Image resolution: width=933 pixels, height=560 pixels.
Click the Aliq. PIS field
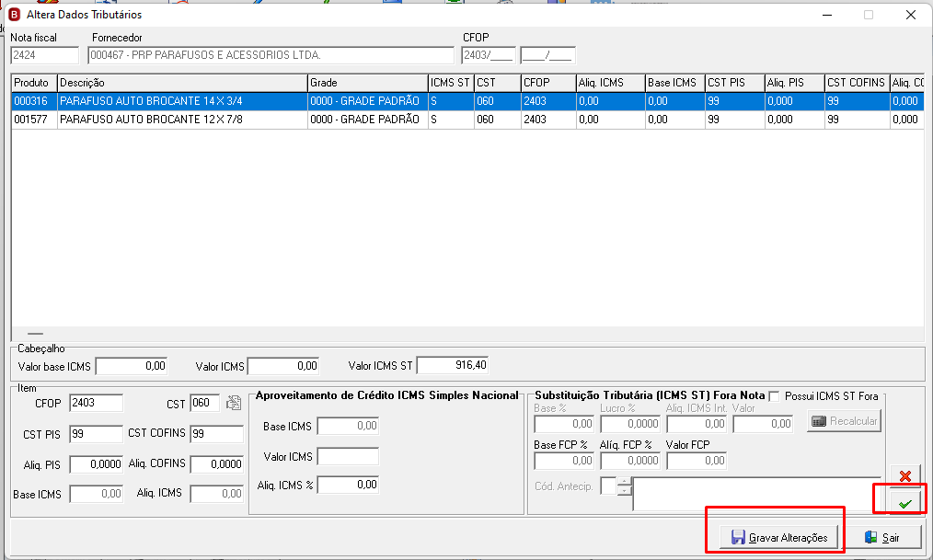[x=97, y=464]
